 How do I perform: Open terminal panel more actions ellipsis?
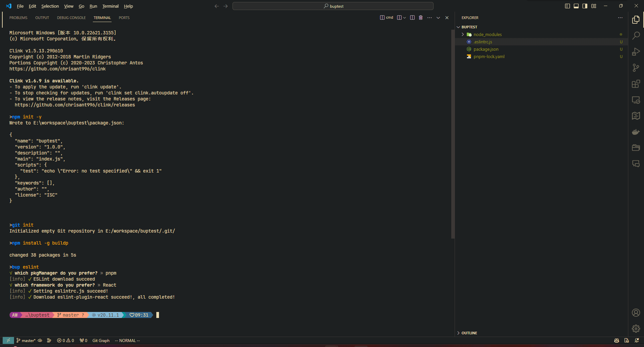(430, 18)
